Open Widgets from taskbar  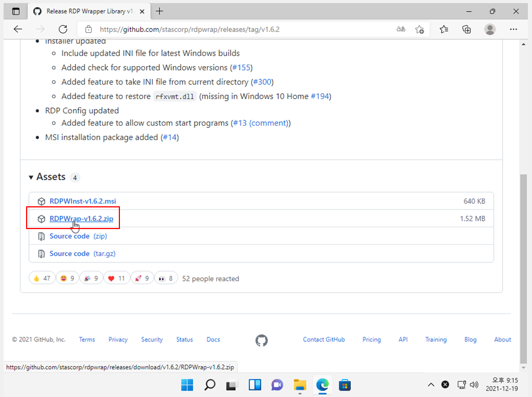coord(255,385)
